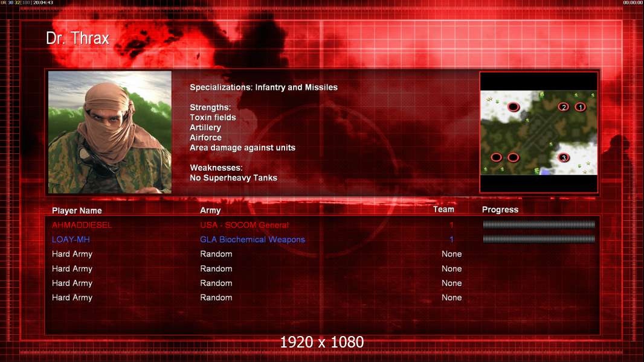Click the "Toxin fields" strength entry

213,118
